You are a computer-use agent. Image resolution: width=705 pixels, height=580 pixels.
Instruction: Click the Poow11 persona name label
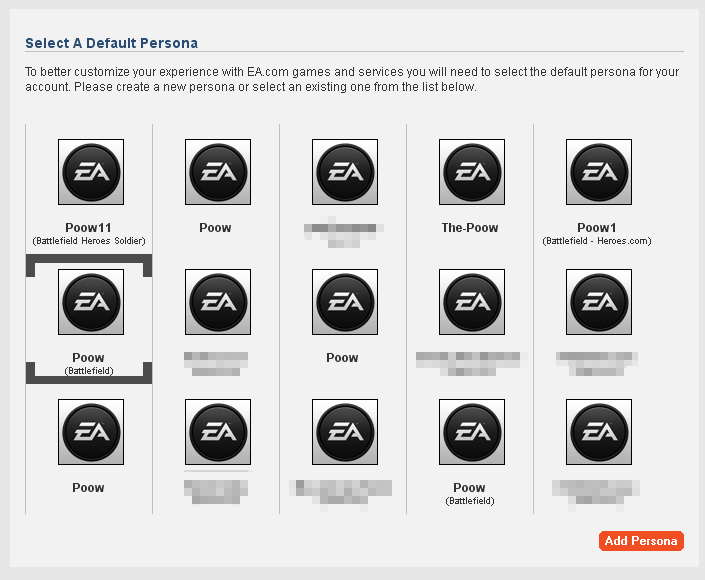click(x=88, y=228)
